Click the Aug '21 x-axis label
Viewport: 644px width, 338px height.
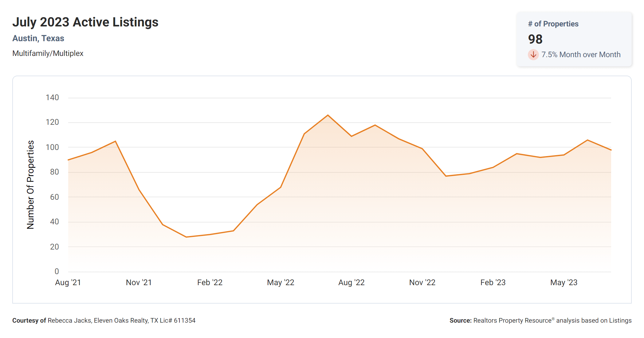point(68,282)
